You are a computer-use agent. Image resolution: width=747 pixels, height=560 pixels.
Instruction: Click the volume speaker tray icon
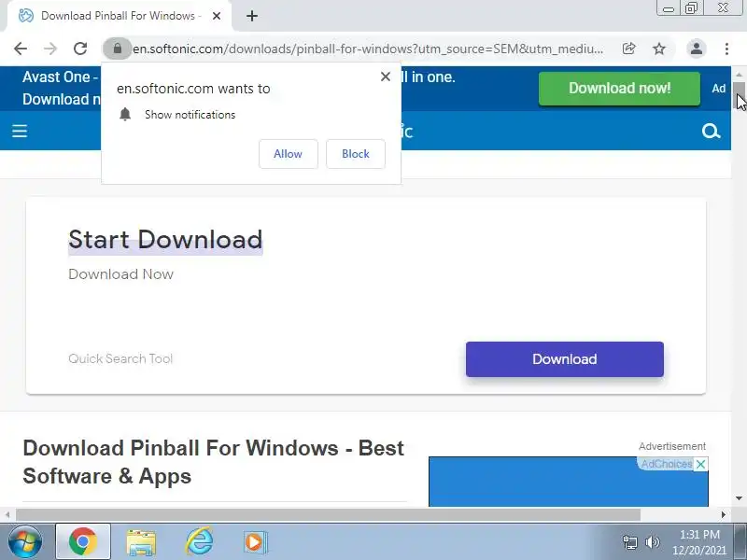(x=652, y=542)
